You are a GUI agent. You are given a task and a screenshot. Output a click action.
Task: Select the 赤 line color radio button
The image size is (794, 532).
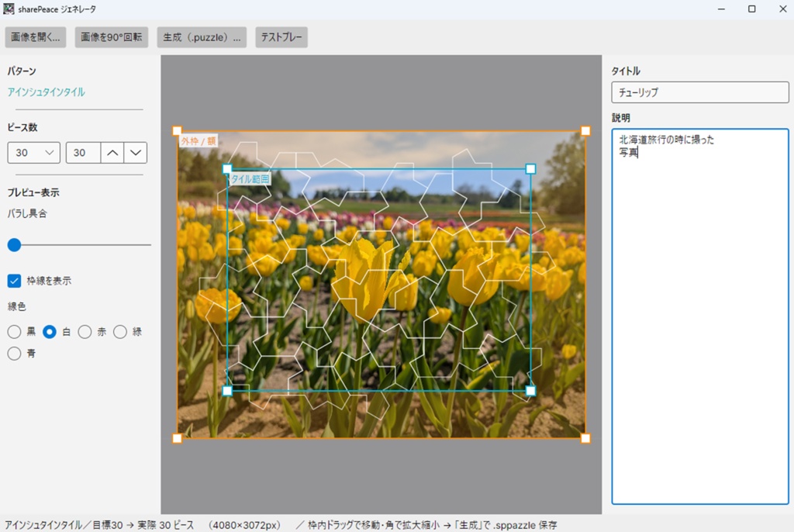point(85,332)
